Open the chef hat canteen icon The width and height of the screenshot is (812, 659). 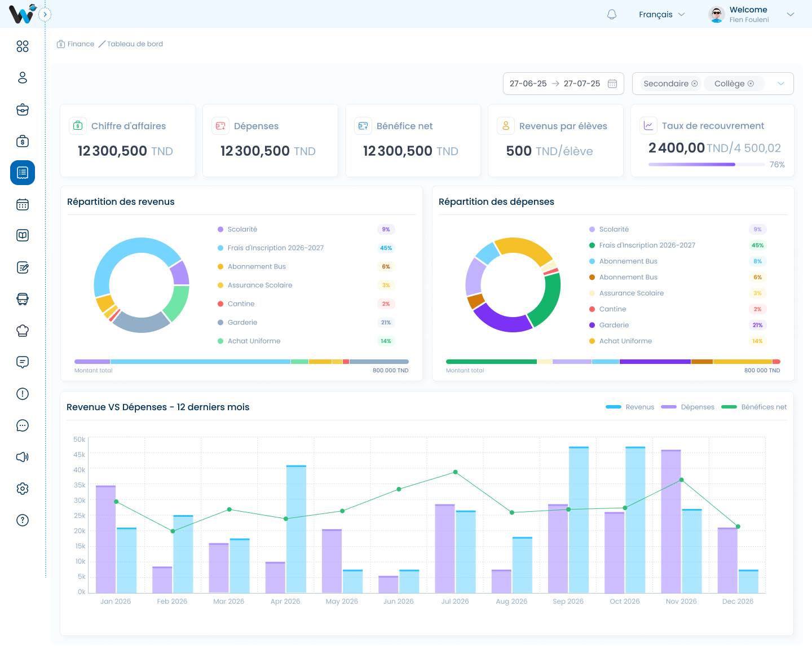click(23, 331)
